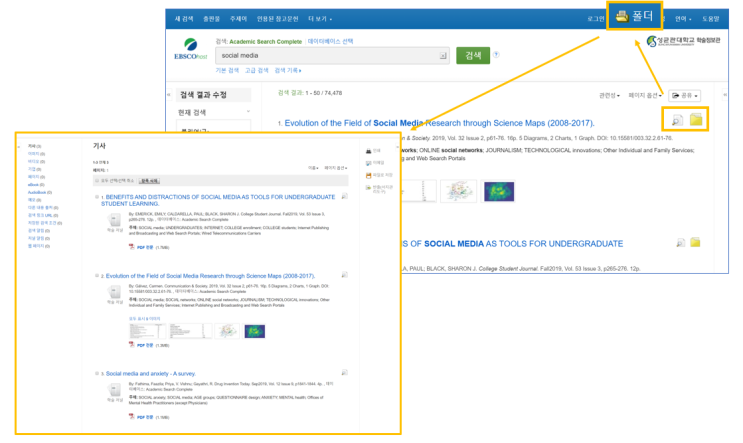Add Evolution of the Field result to folder

point(696,119)
